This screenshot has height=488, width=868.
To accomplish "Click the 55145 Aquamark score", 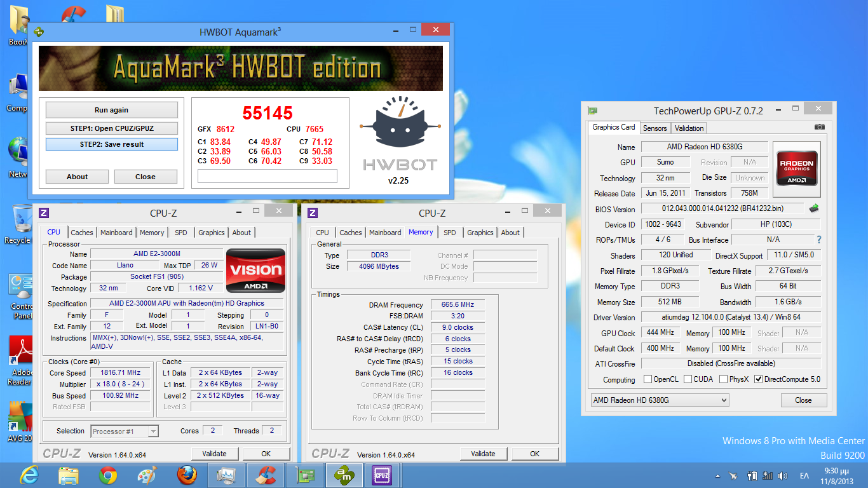I will 268,113.
